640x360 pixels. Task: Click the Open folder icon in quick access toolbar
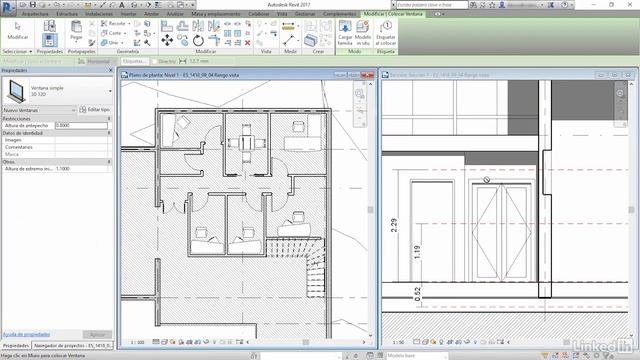[x=23, y=5]
